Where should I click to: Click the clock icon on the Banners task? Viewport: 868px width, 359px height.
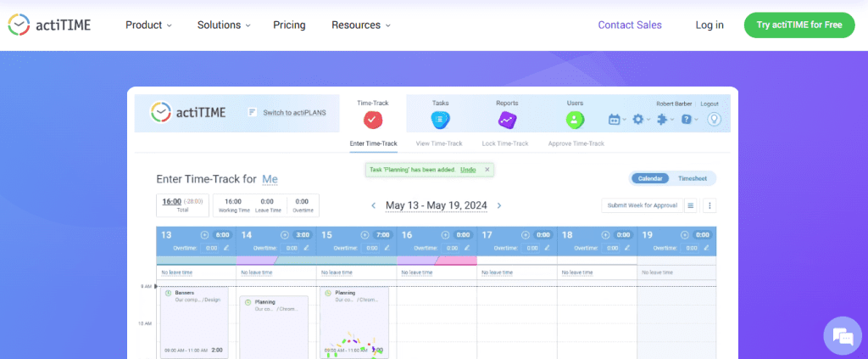(x=168, y=293)
